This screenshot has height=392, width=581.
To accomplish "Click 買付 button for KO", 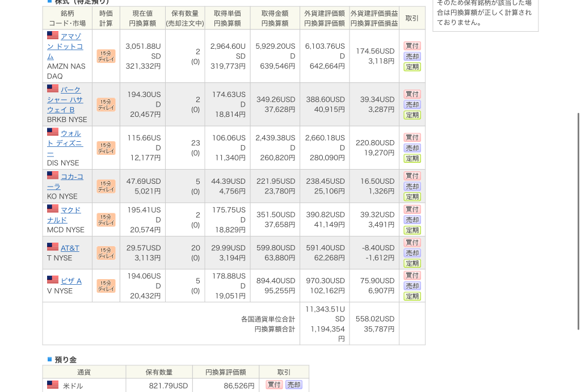I will click(x=412, y=176).
